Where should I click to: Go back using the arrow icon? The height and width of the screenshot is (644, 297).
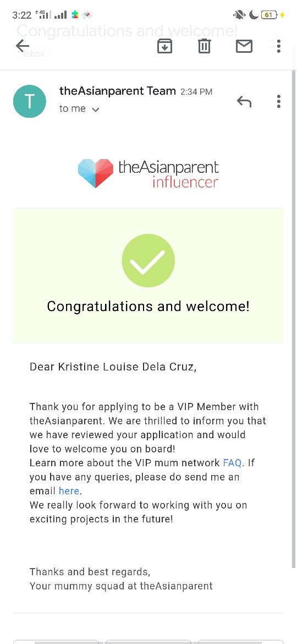pyautogui.click(x=23, y=46)
